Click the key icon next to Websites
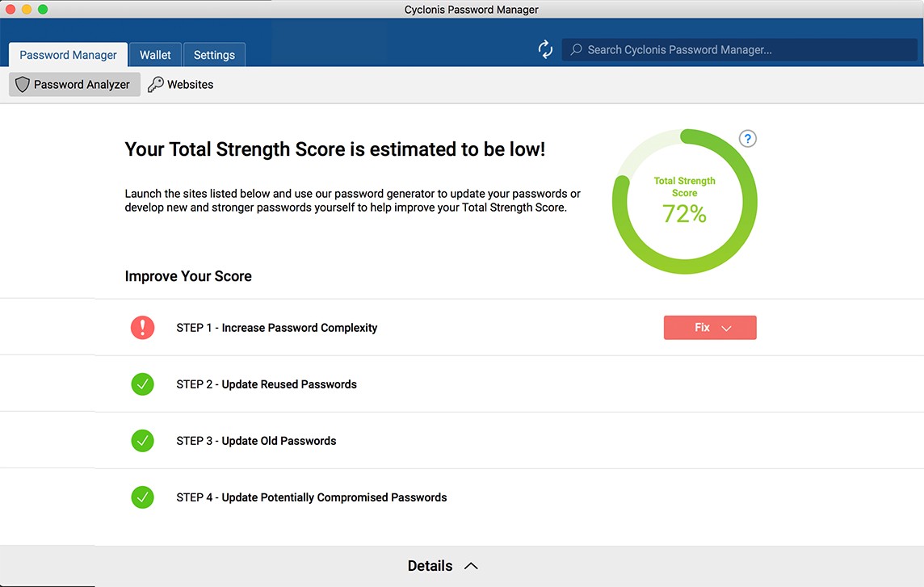Image resolution: width=924 pixels, height=587 pixels. 156,85
